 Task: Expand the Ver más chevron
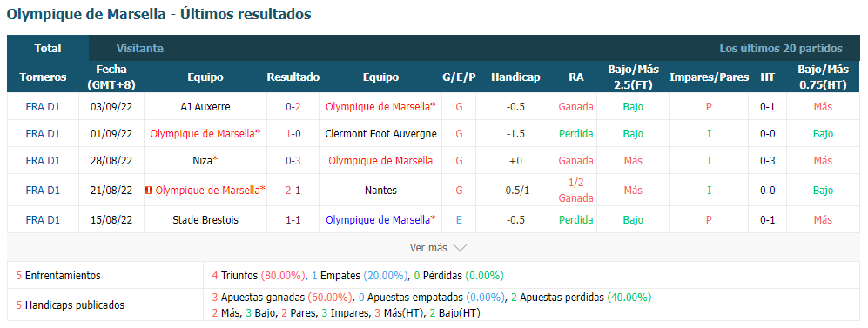460,248
